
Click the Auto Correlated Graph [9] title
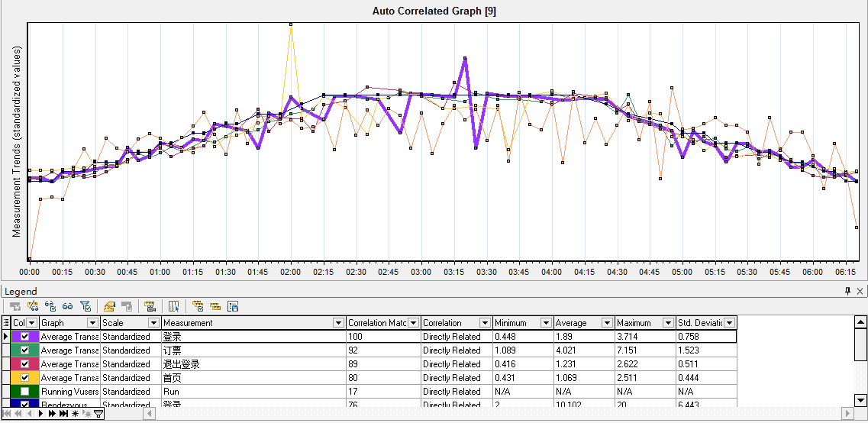(x=434, y=11)
